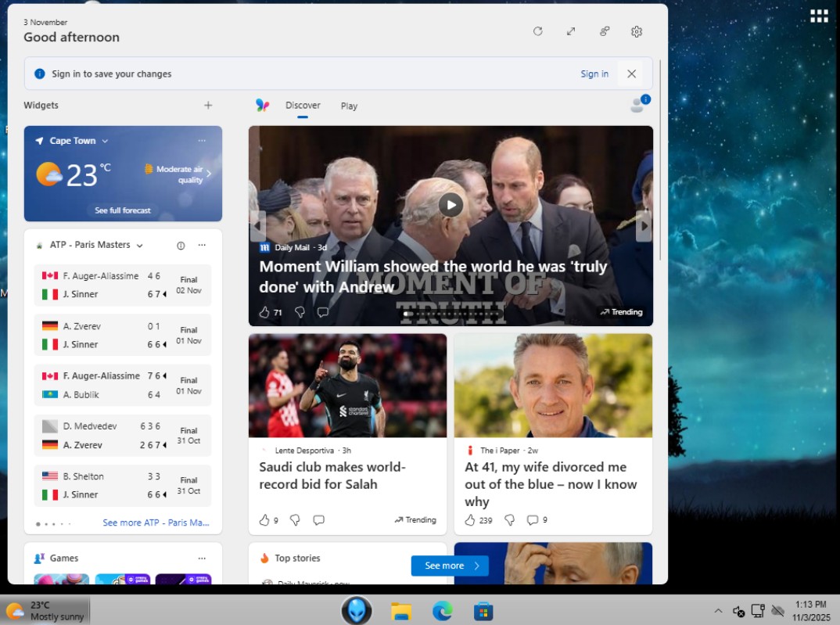The width and height of the screenshot is (840, 625).
Task: Open the profile icon with notification badge
Action: [x=640, y=103]
